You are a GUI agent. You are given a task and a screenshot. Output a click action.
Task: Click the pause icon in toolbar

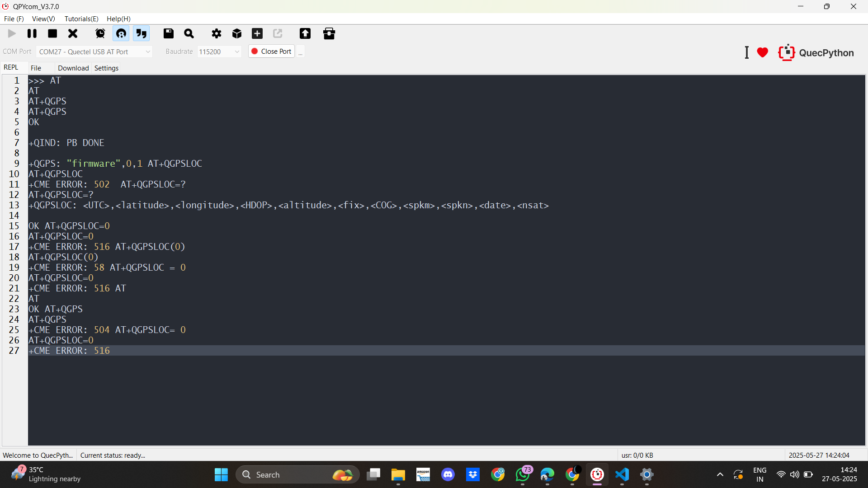pos(32,33)
